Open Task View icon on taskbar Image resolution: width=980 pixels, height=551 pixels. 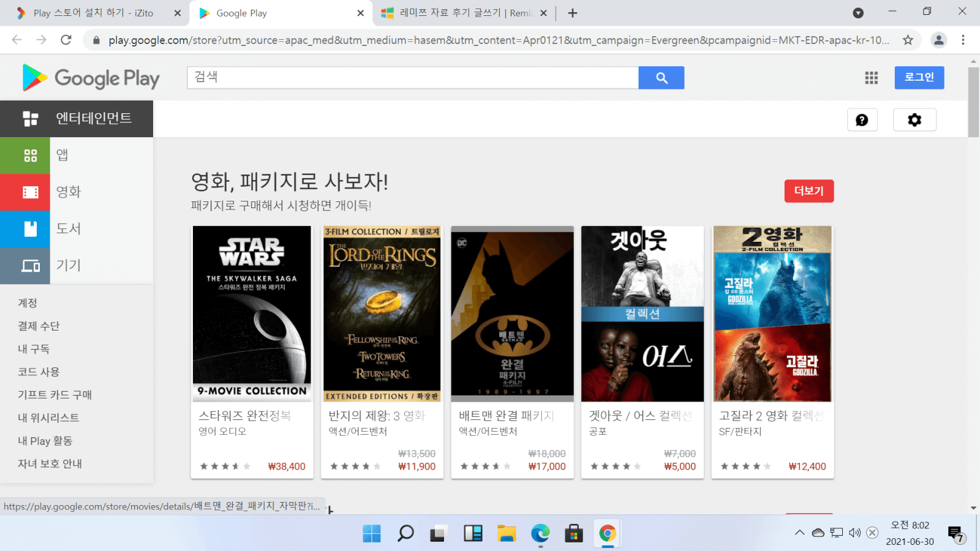click(437, 533)
